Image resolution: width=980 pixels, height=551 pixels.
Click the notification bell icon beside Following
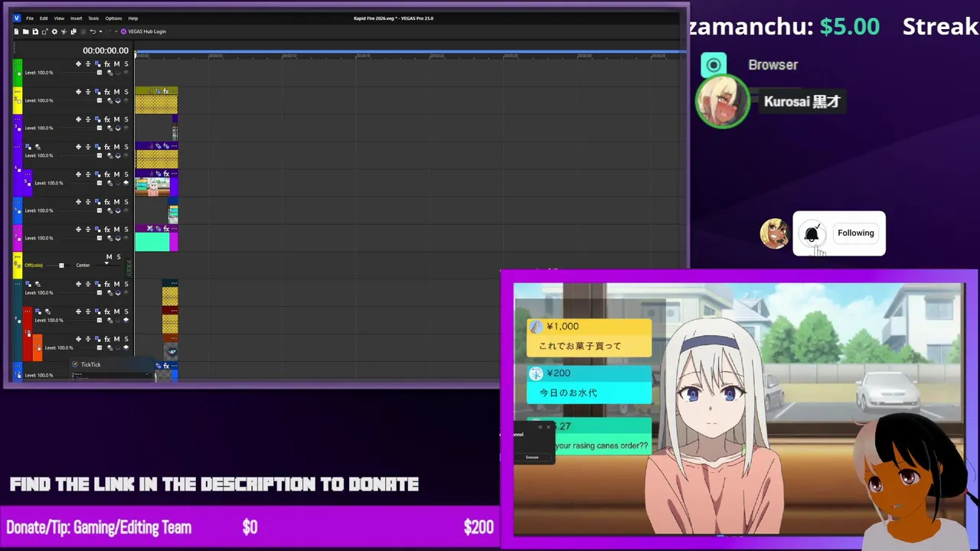[x=812, y=233]
